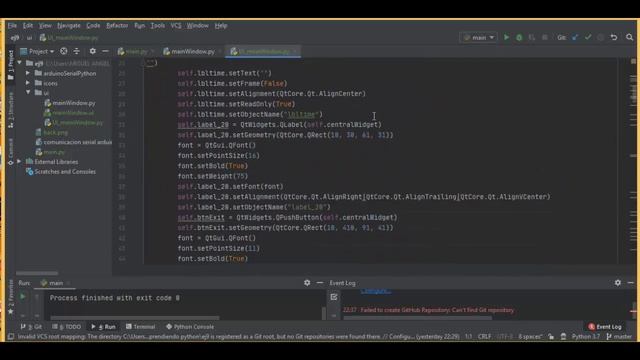This screenshot has height=360, width=640.
Task: Open the Tools menu
Action: (158, 25)
